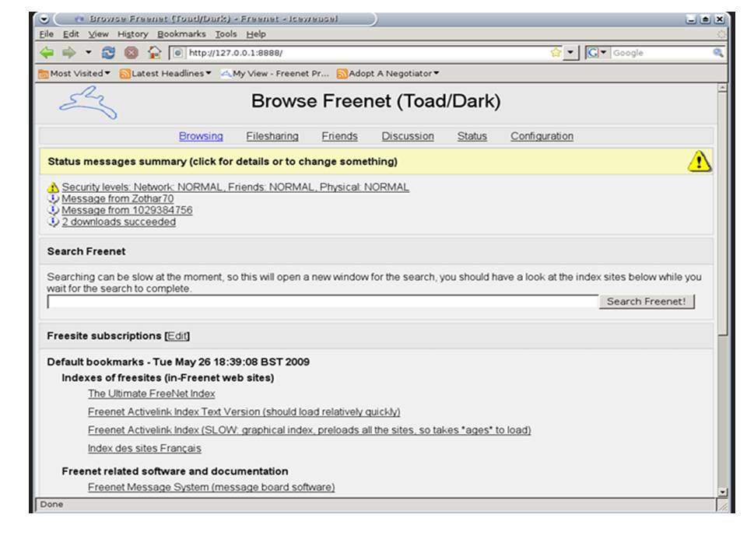The image size is (747, 560).
Task: Switch to the Discussion tab
Action: 407,136
